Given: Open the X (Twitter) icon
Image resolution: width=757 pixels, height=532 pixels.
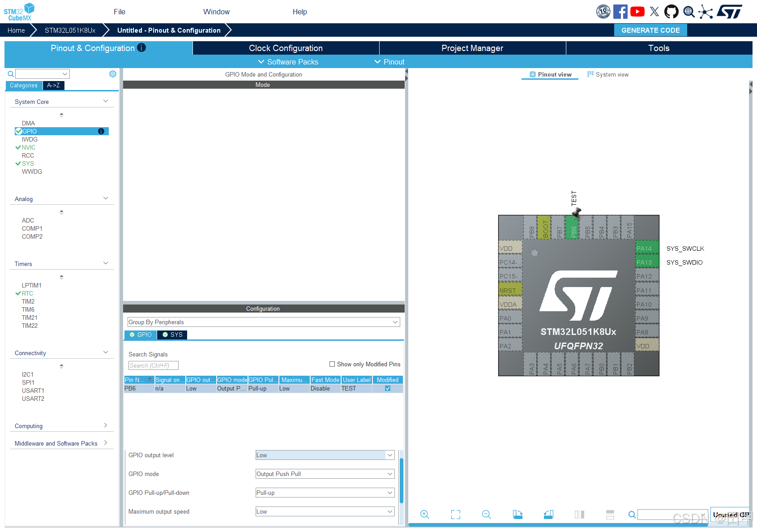Looking at the screenshot, I should coord(654,12).
